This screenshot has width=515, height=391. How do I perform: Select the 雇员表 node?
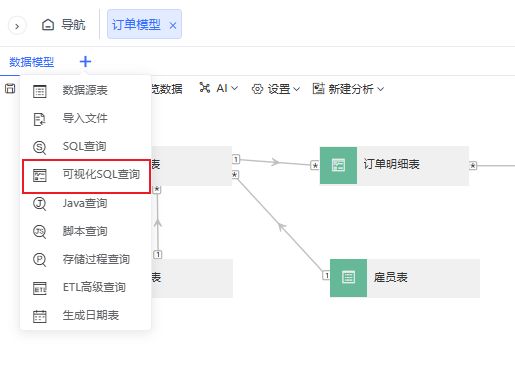pos(405,278)
